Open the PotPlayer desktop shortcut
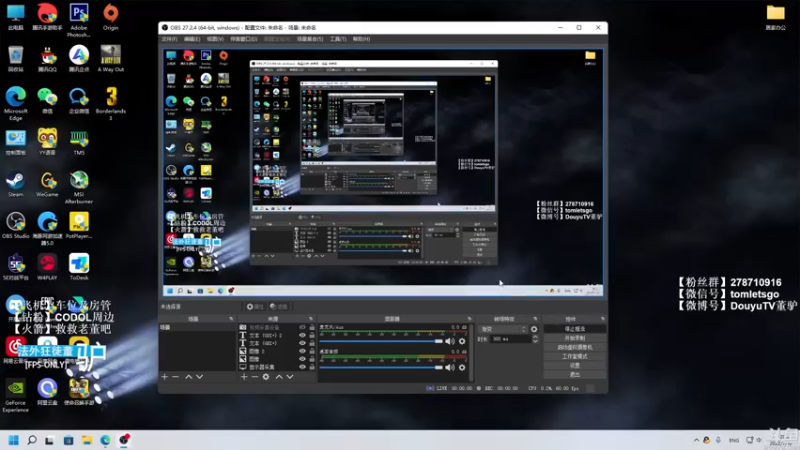800x450 pixels. point(79,225)
